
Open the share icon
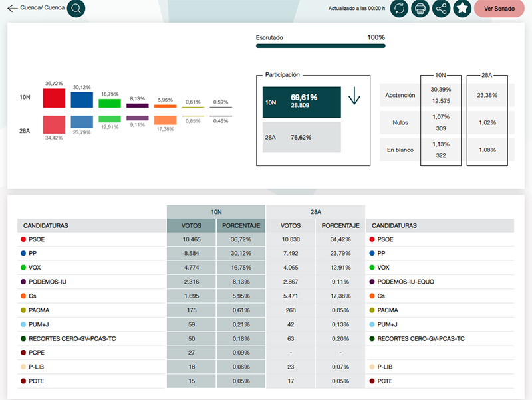point(441,9)
